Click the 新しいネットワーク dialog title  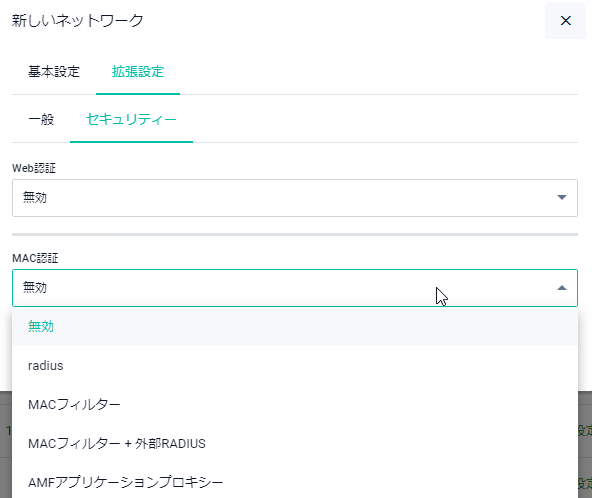77,20
